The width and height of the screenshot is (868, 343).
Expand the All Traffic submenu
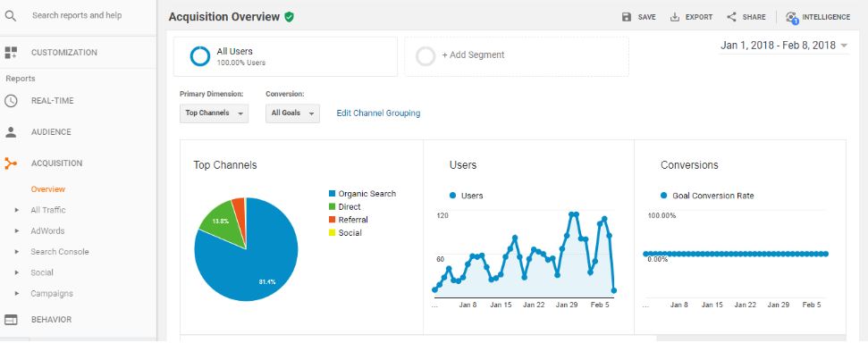click(x=17, y=210)
